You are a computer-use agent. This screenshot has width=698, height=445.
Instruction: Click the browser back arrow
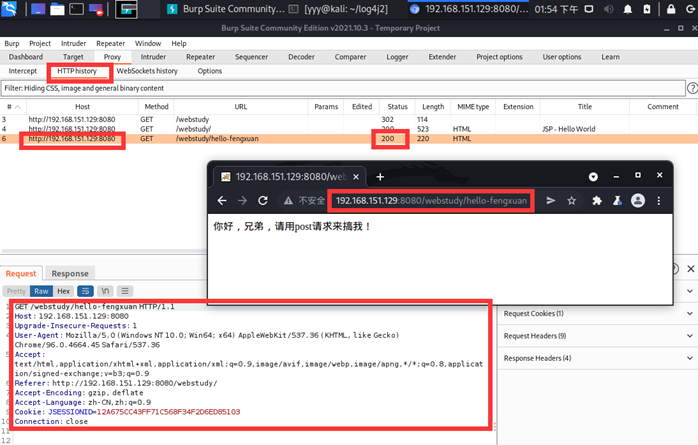pyautogui.click(x=222, y=201)
